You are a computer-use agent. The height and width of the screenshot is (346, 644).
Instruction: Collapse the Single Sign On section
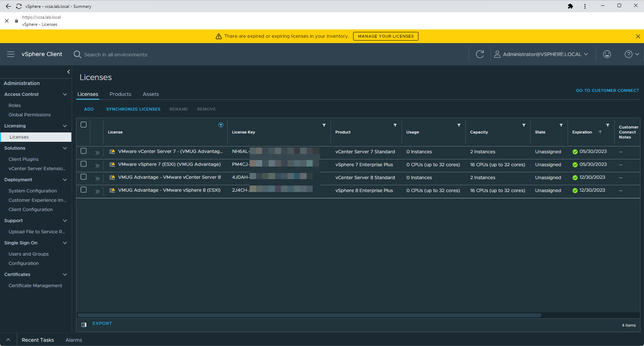[x=65, y=243]
